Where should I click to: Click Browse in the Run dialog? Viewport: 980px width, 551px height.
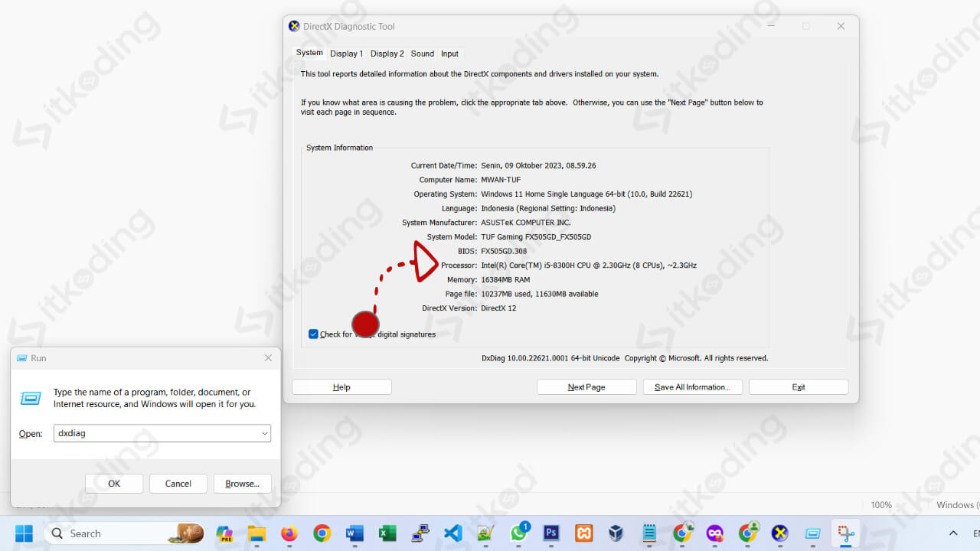pyautogui.click(x=243, y=484)
